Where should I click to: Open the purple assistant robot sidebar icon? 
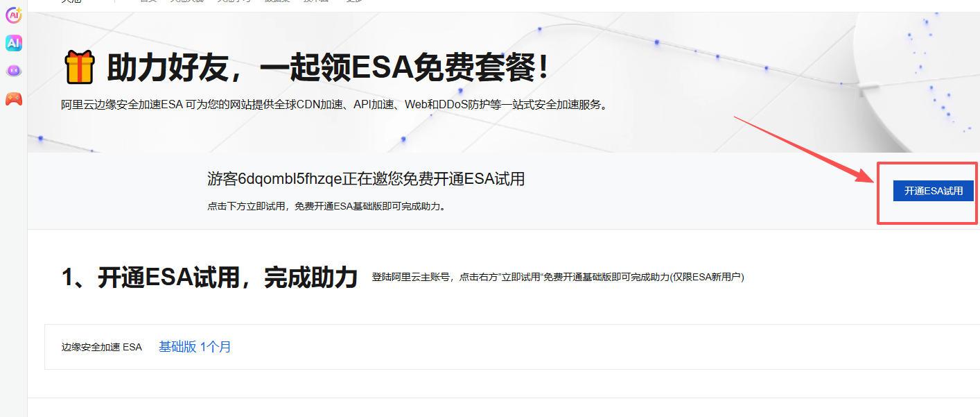pos(12,69)
